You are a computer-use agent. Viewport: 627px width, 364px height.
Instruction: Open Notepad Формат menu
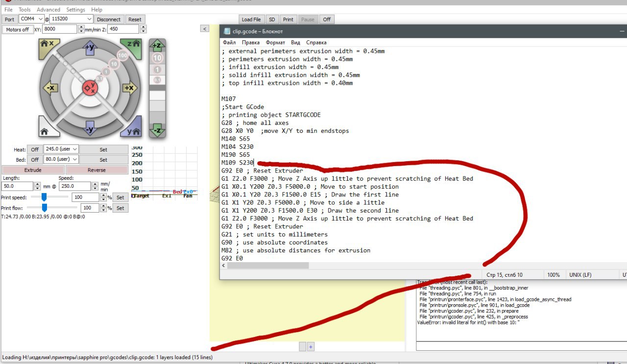coord(275,43)
